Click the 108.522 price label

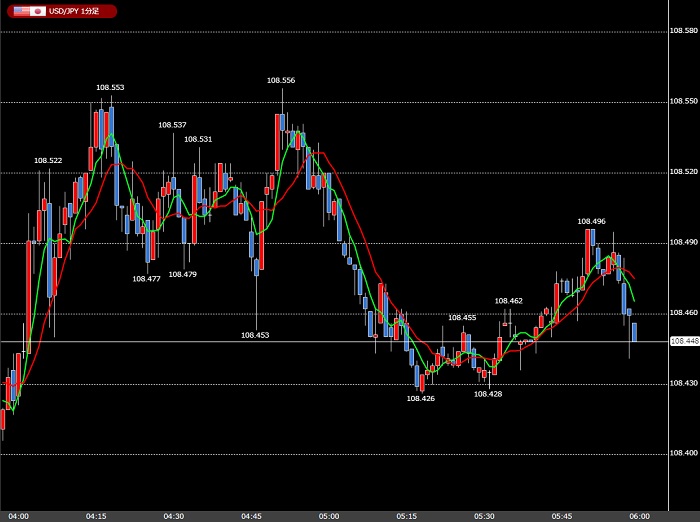pos(48,161)
